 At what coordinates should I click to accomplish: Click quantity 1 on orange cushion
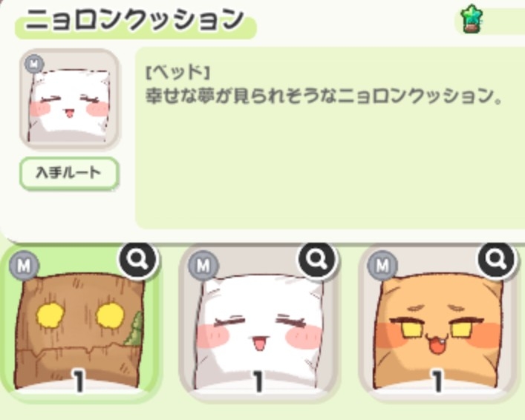pos(437,381)
